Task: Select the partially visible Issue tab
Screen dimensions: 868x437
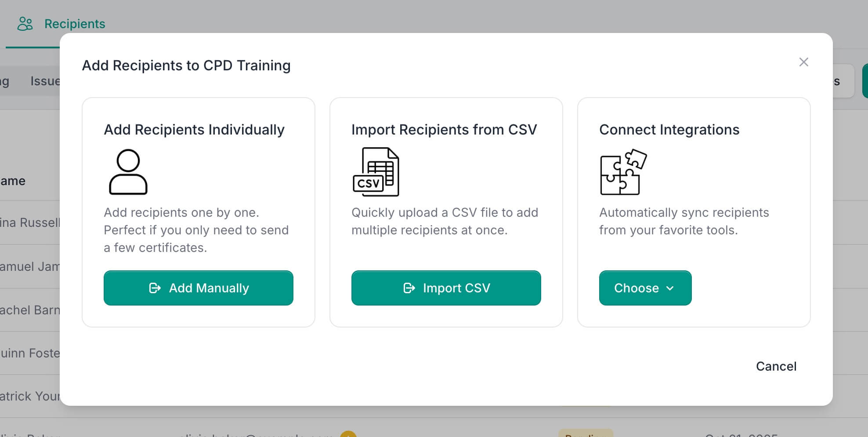Action: (44, 81)
